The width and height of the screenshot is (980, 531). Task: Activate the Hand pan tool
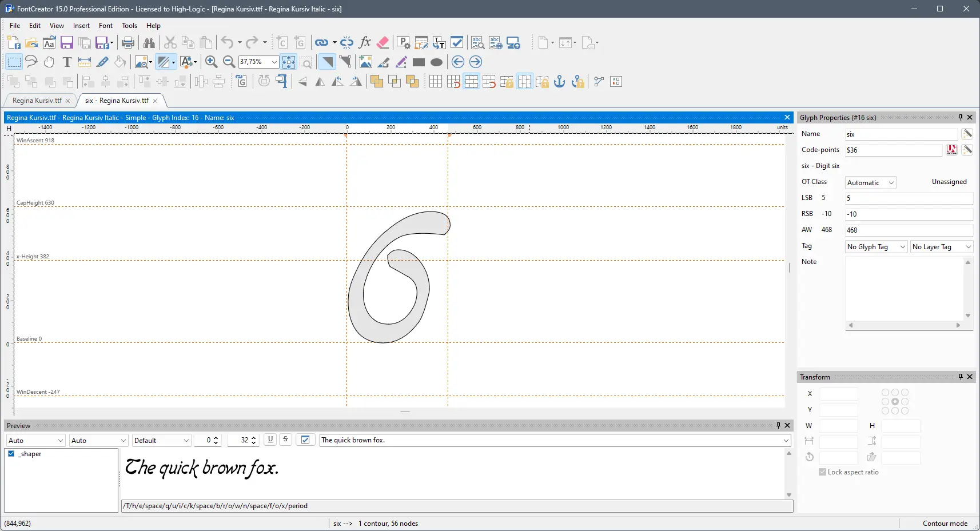[x=49, y=62]
